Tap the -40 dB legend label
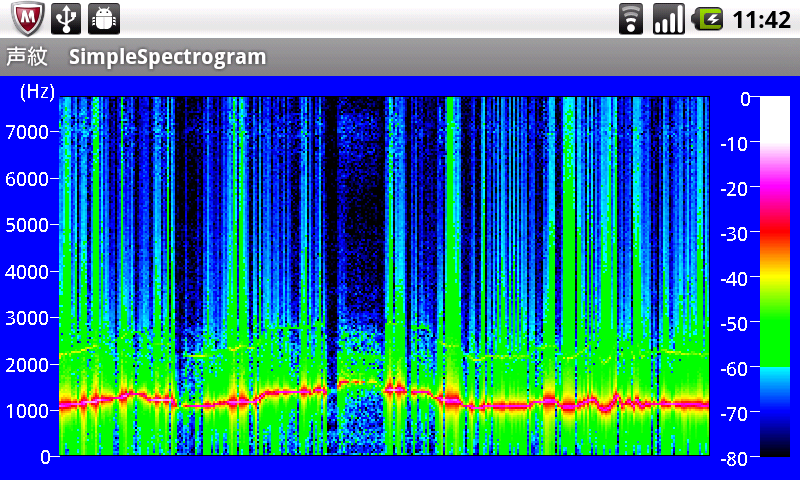 [734, 279]
